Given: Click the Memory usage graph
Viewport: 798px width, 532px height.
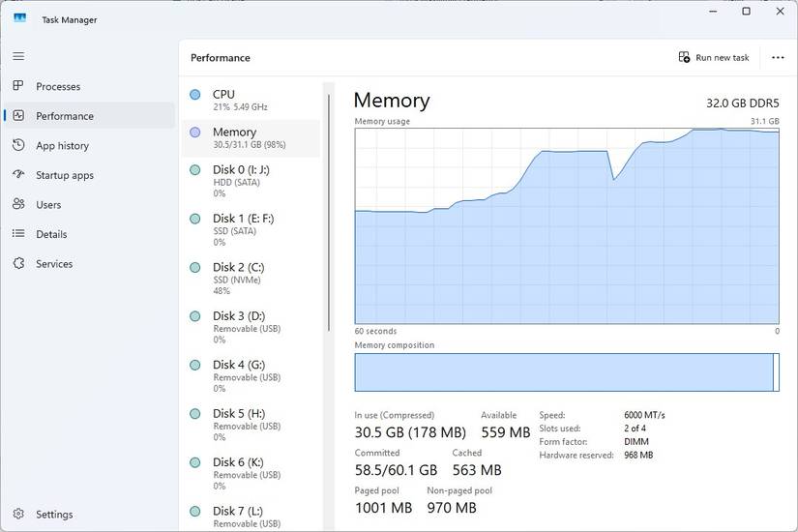Looking at the screenshot, I should 567,226.
